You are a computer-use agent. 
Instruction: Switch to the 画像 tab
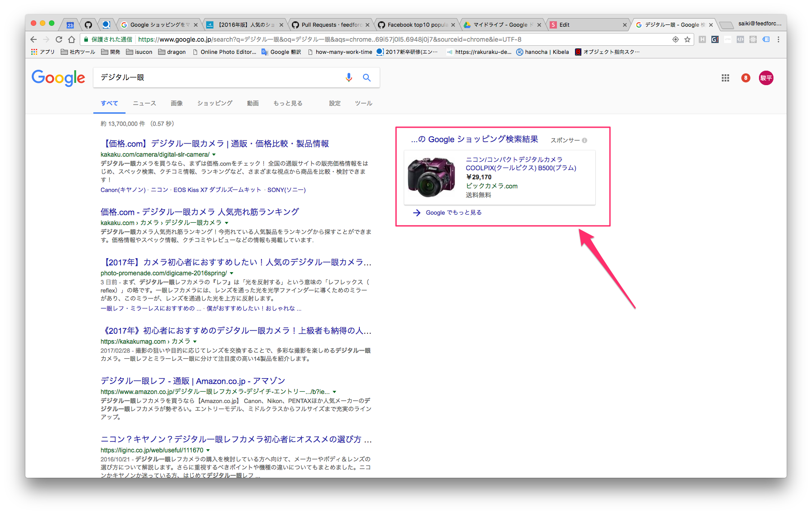[x=177, y=103]
